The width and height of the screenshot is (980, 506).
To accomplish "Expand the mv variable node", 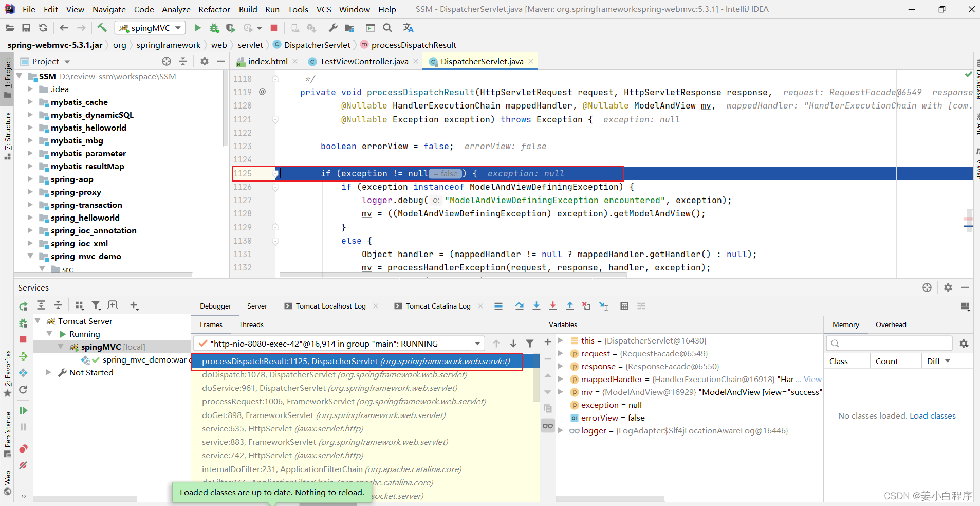I will [561, 392].
